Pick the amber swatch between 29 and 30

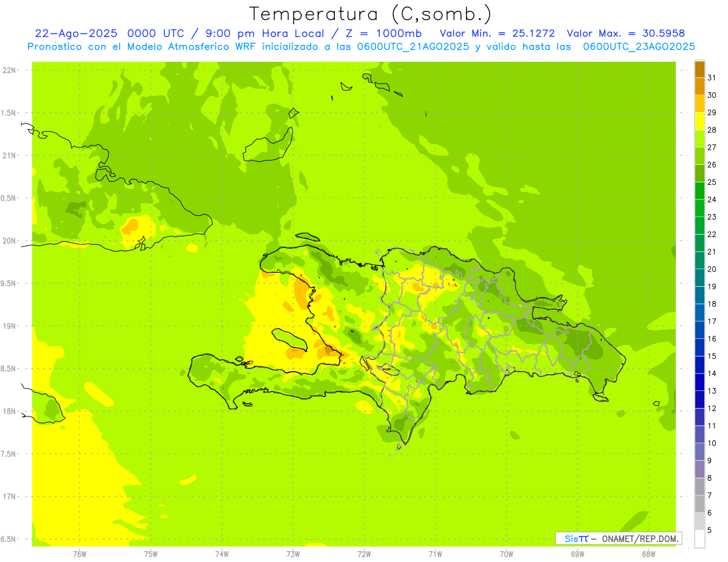coord(699,104)
